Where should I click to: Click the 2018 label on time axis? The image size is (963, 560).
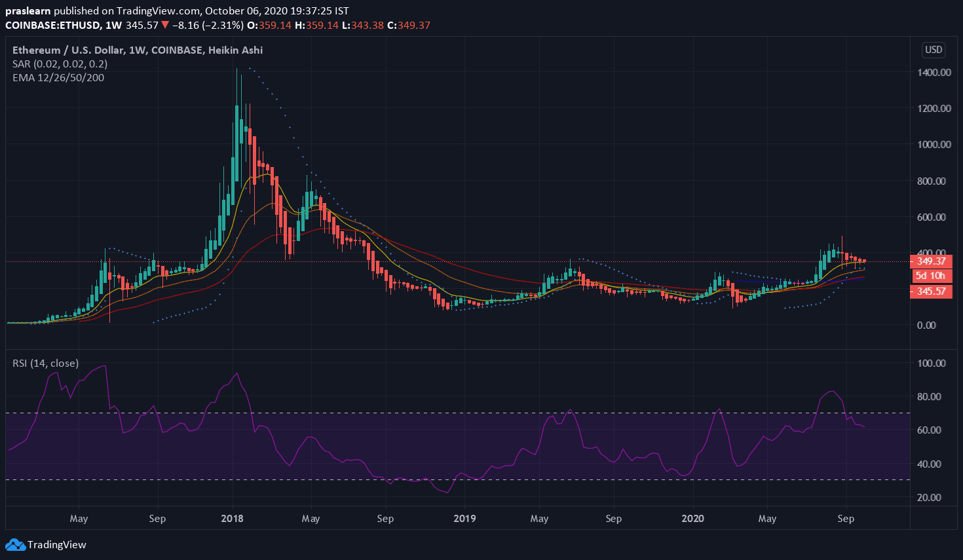(x=232, y=518)
